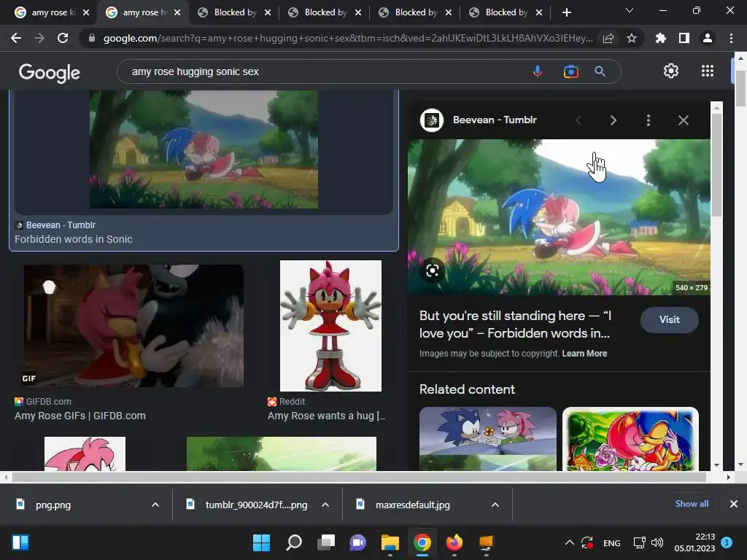Screen dimensions: 747x560
Task: Open Windows Start menu
Action: 261,542
